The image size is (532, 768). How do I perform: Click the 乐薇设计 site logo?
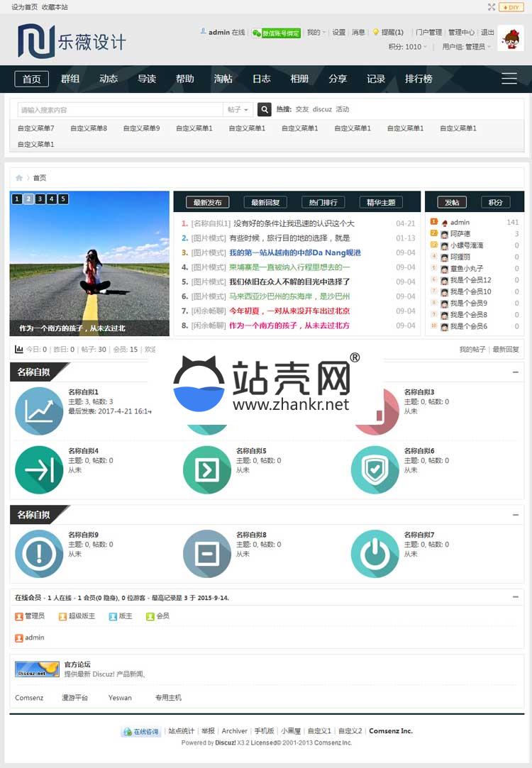(72, 40)
